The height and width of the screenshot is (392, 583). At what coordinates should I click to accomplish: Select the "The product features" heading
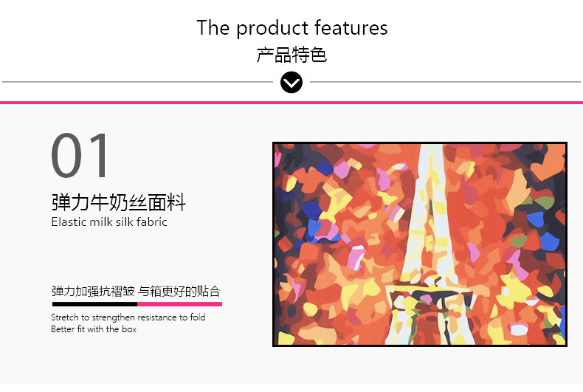click(292, 27)
